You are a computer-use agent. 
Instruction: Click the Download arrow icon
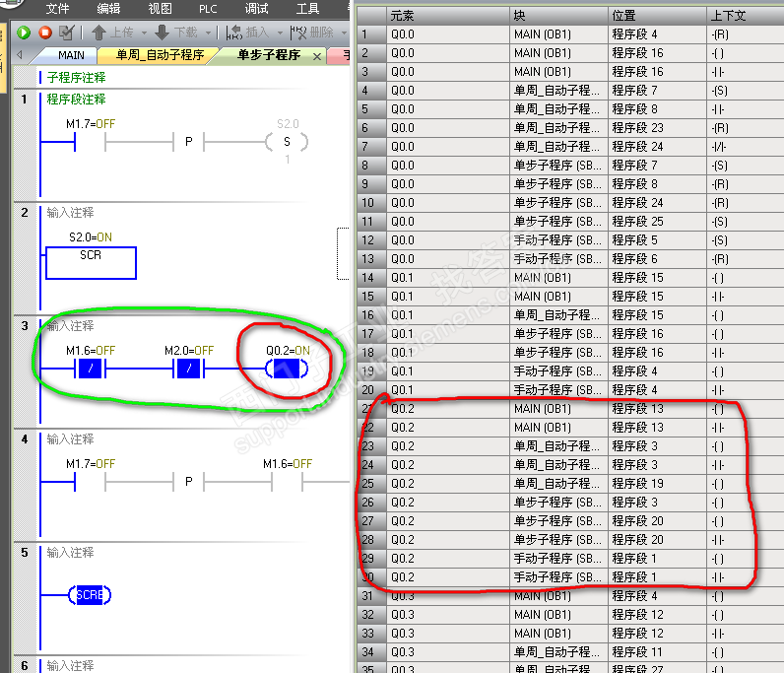click(162, 33)
